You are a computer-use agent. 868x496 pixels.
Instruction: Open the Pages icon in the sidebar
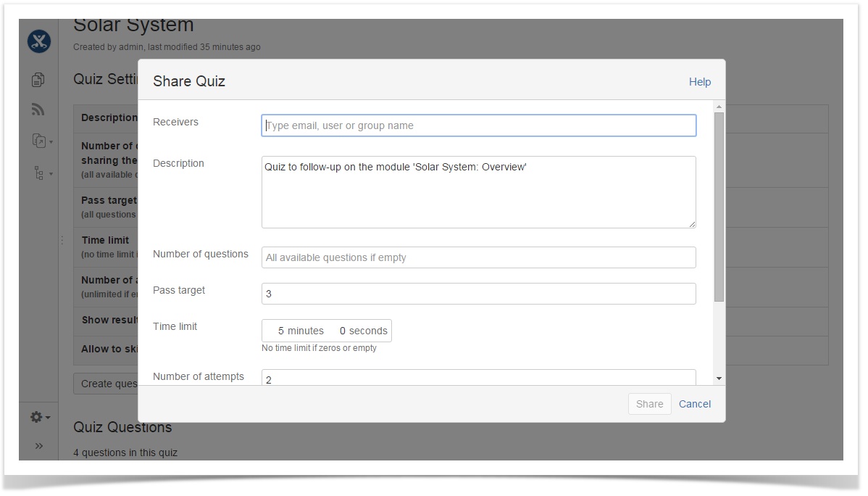[x=38, y=80]
